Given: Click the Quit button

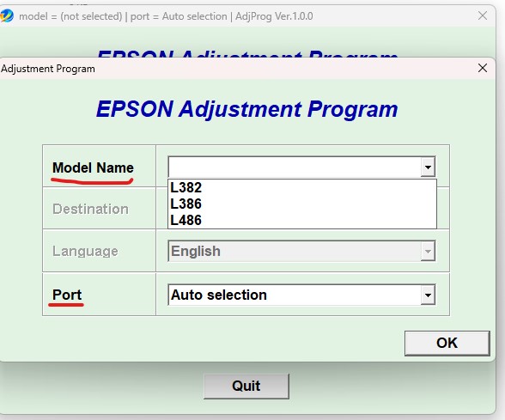Looking at the screenshot, I should pyautogui.click(x=246, y=386).
